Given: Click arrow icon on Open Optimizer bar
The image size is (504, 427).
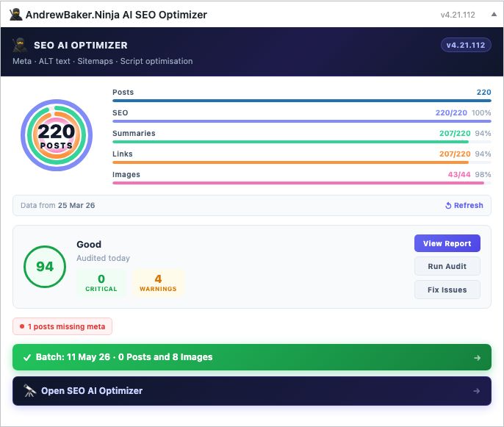Looking at the screenshot, I should point(477,391).
